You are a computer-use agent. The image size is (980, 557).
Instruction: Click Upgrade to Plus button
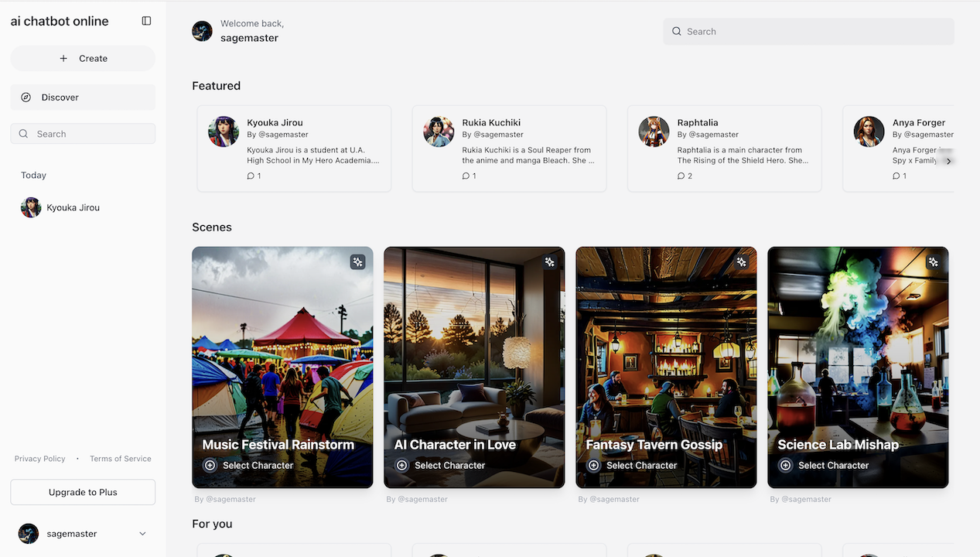83,492
